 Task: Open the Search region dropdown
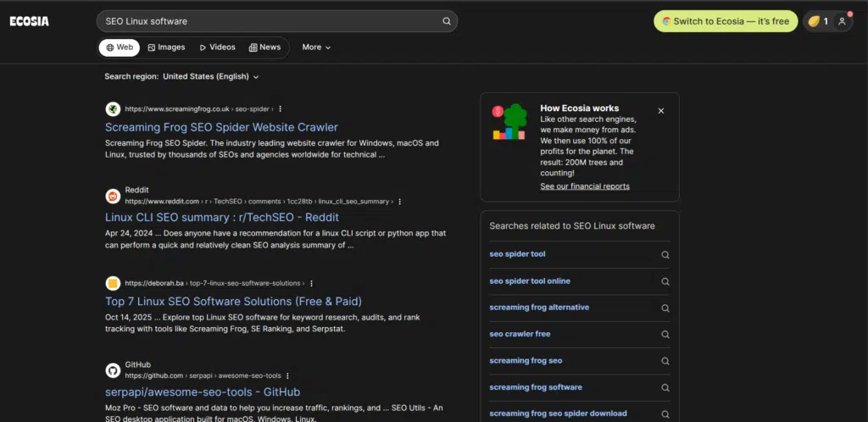(x=211, y=77)
